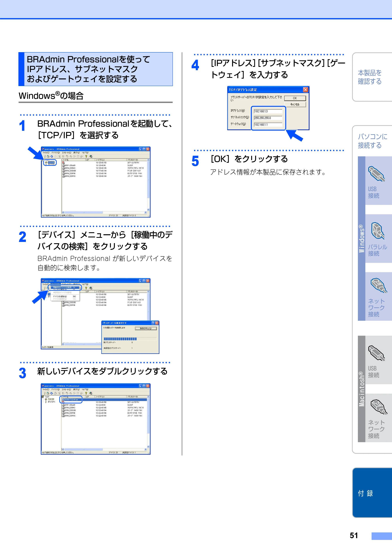Click the ゲートウェイ field showing 192.168.1.1
The height and width of the screenshot is (555, 392).
point(268,125)
